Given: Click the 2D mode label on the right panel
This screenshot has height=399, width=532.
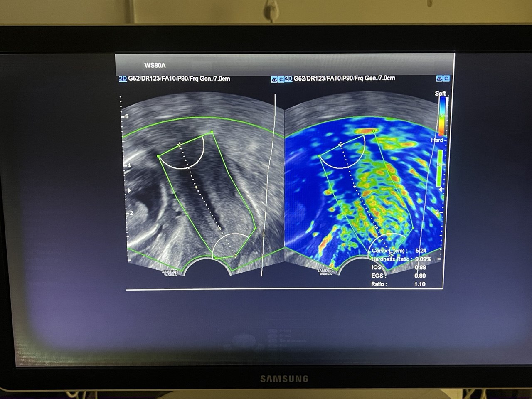Looking at the screenshot, I should coord(288,79).
